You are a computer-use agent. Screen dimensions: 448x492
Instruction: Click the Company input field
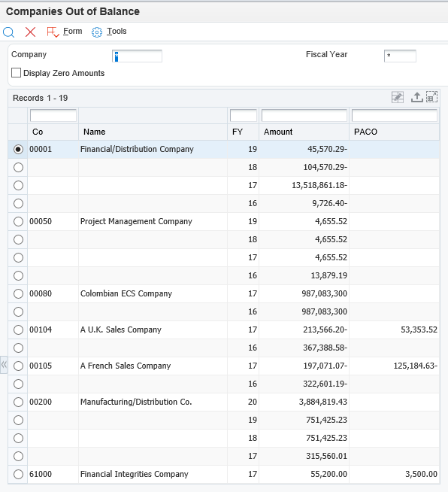pos(137,56)
